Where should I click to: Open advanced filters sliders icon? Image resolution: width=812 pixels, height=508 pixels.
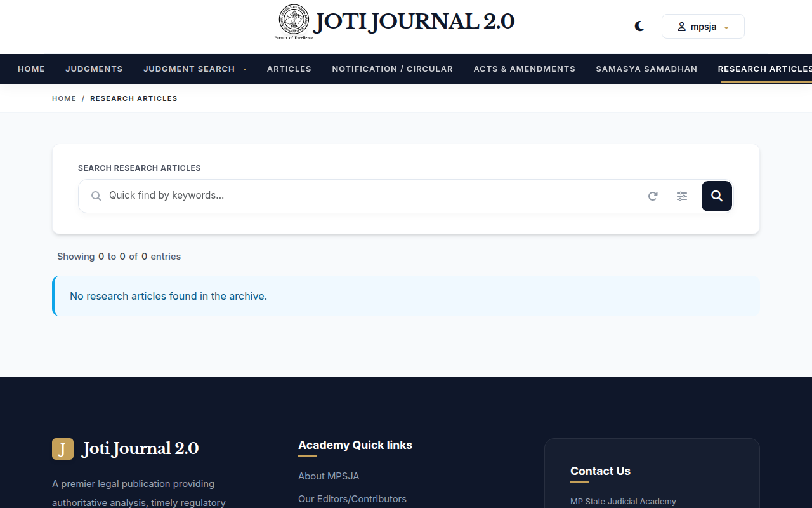point(682,196)
